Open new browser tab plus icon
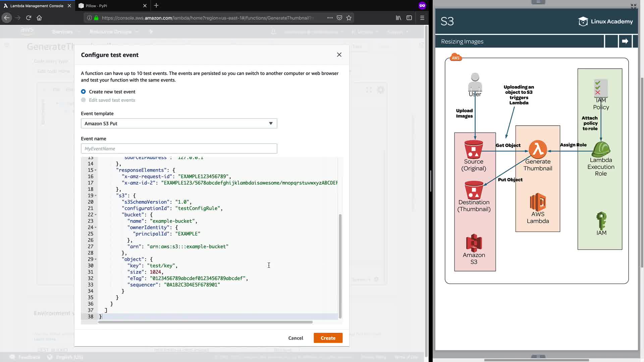Image resolution: width=644 pixels, height=362 pixels. pos(156,6)
